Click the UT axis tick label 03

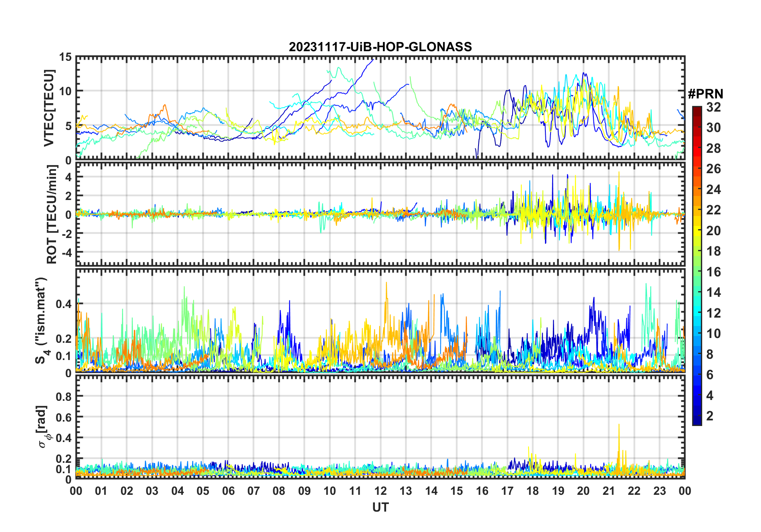click(x=152, y=491)
